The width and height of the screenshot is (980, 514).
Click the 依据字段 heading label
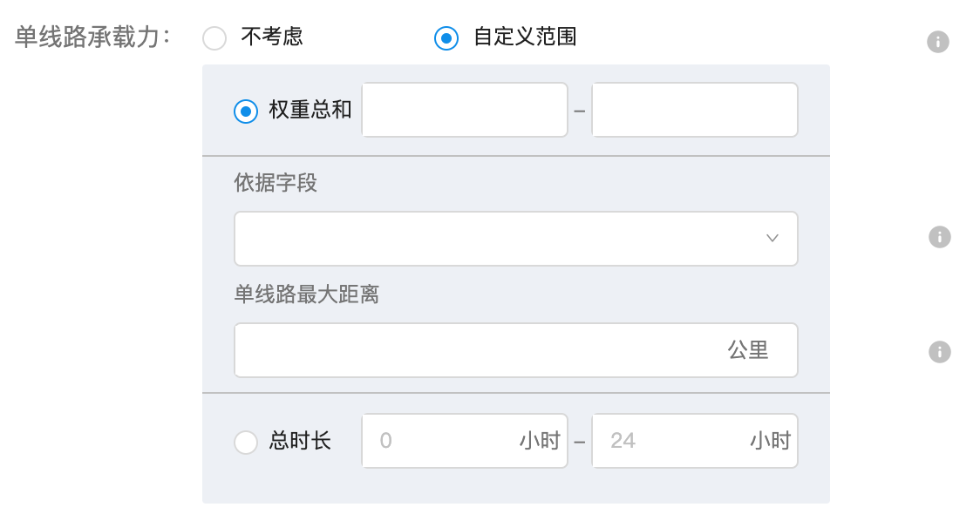click(x=276, y=183)
